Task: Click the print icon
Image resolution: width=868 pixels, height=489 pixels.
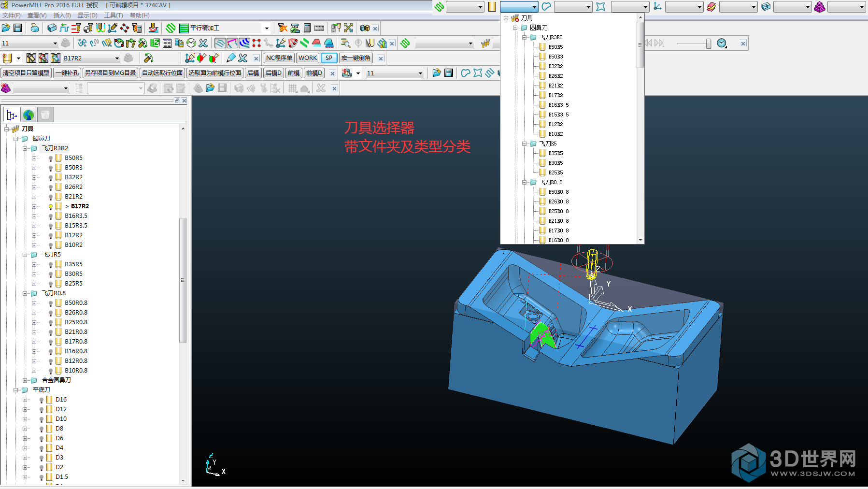Action: point(35,28)
